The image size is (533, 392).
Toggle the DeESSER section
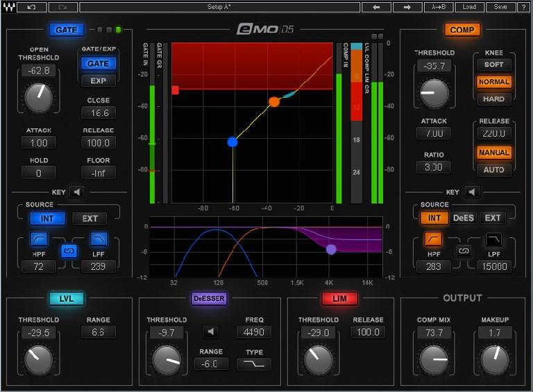209,298
